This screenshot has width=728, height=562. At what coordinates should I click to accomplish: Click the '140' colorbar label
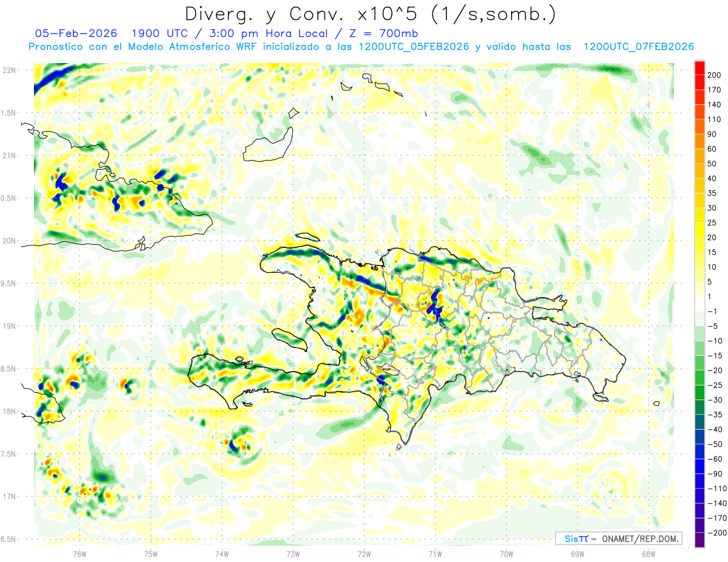(x=714, y=105)
